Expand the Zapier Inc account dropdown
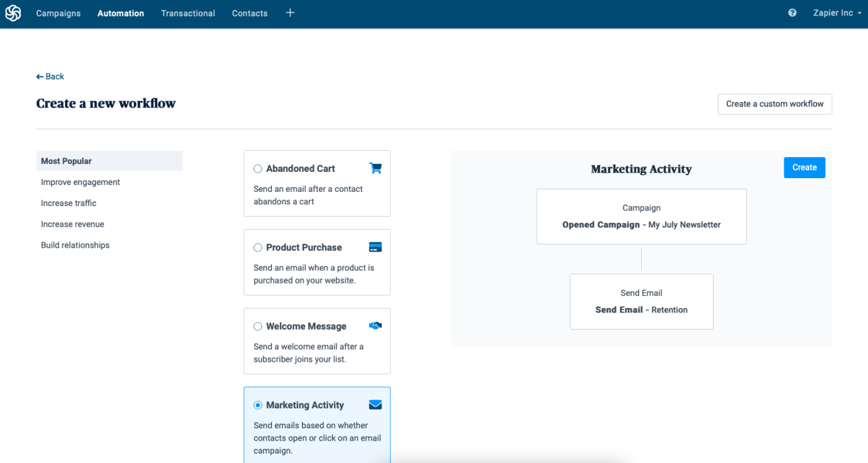The width and height of the screenshot is (868, 463). coord(837,13)
